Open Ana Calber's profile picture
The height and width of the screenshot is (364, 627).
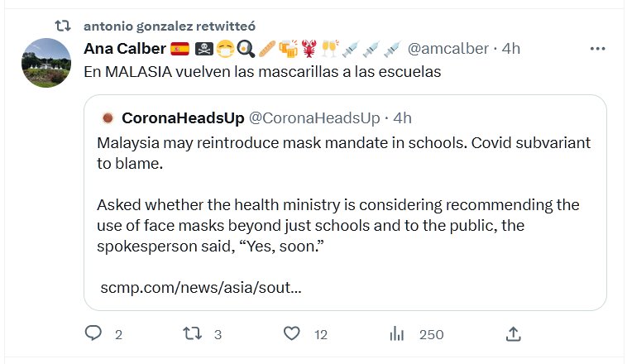(45, 63)
